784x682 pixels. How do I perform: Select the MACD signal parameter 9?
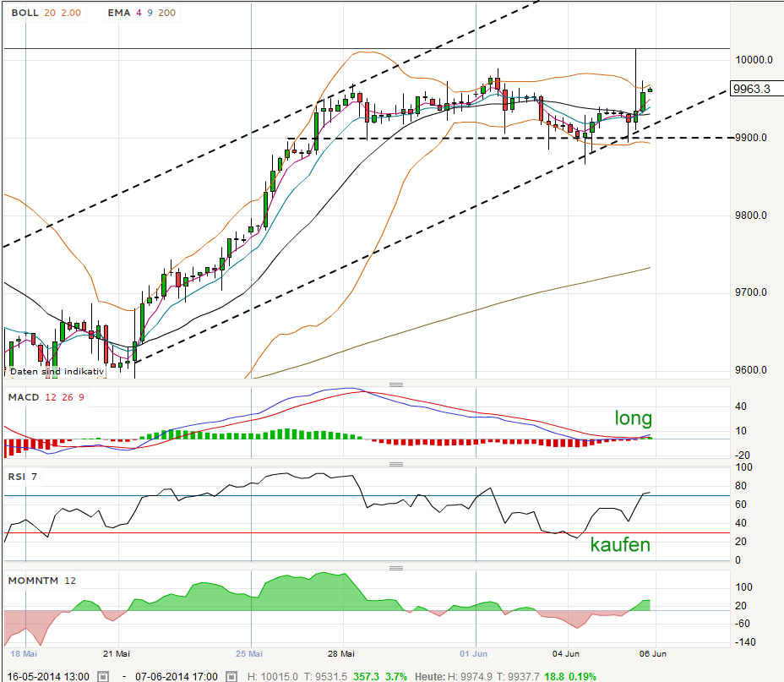(81, 397)
